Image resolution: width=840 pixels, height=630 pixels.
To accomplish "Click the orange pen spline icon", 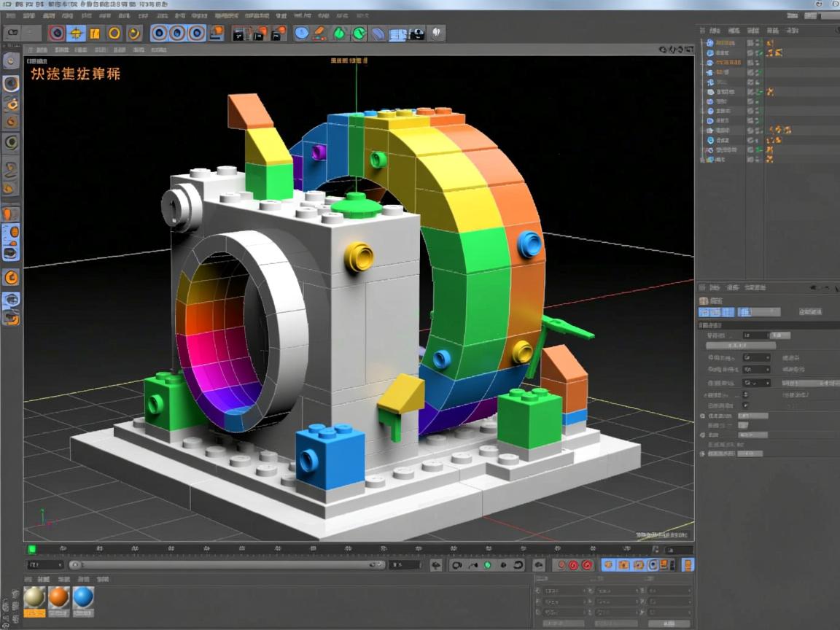I will coord(319,33).
